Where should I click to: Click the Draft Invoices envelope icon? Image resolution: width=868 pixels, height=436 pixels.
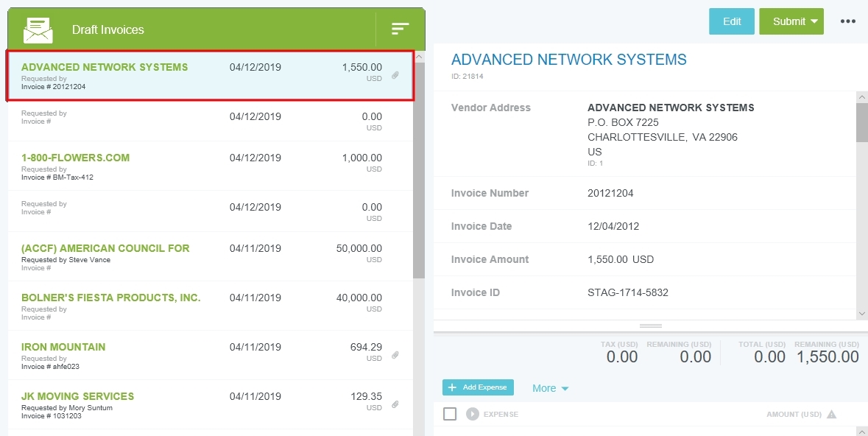click(38, 29)
